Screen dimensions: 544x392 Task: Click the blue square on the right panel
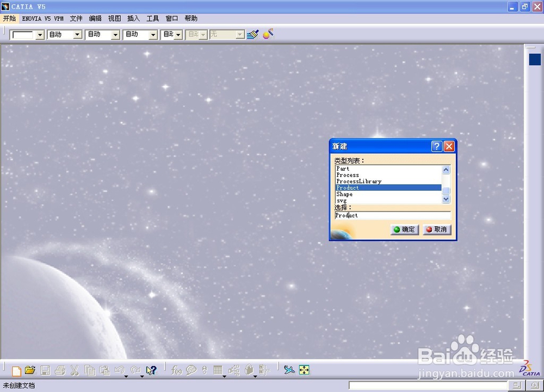pyautogui.click(x=535, y=59)
